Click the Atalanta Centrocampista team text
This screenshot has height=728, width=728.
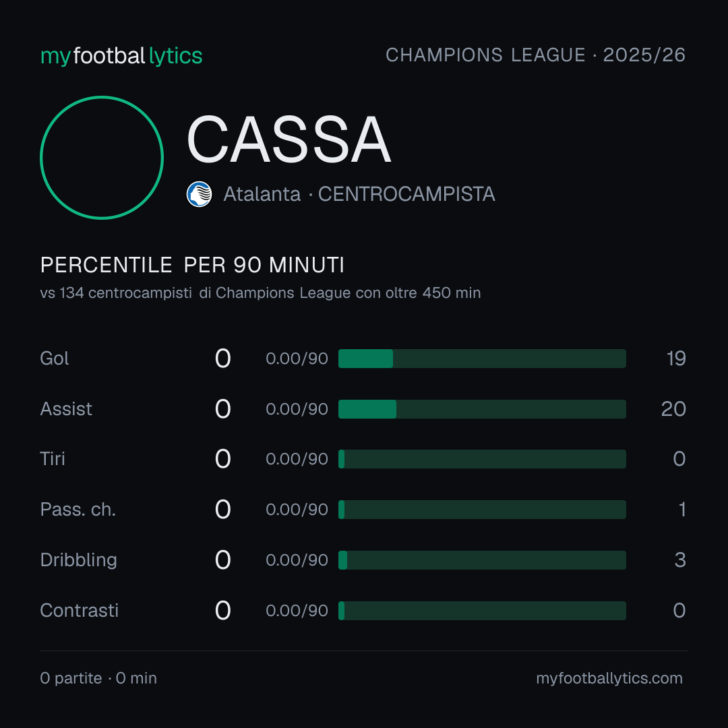(x=359, y=194)
